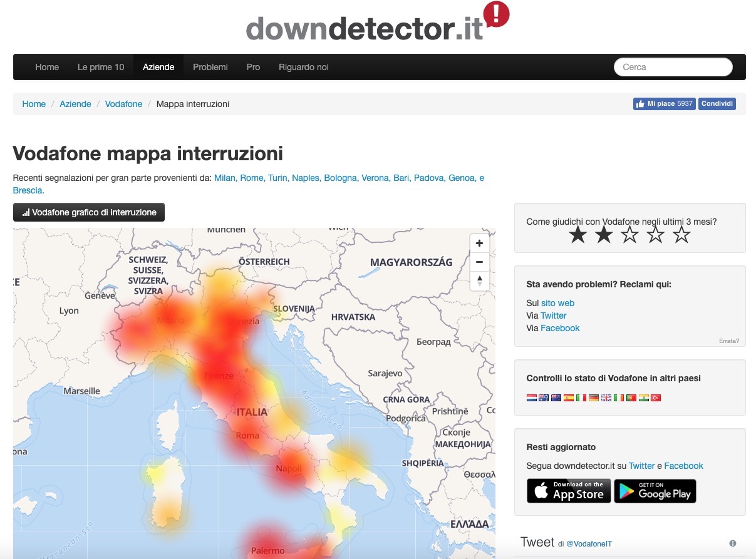Screen dimensions: 756x559
Task: Open the Google Play badge
Action: (x=655, y=491)
